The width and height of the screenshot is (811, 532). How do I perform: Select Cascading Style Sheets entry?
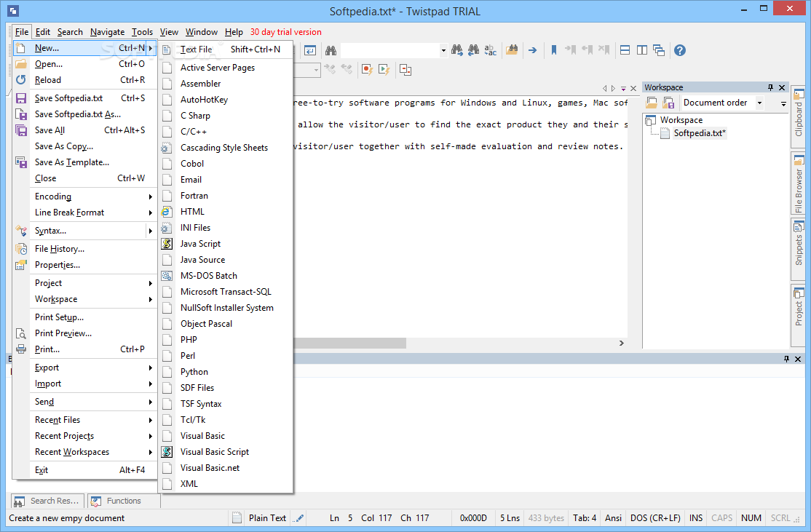point(226,147)
